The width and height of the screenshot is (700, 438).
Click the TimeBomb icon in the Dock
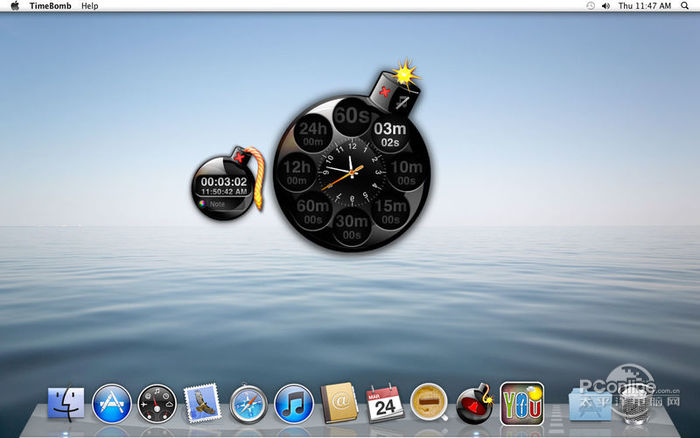pos(475,403)
